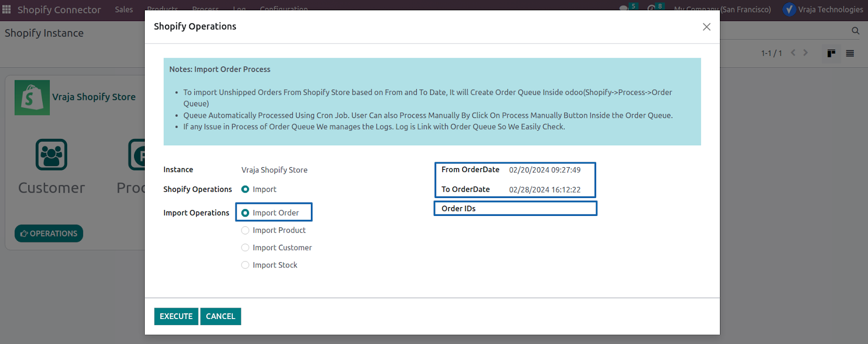Select the Import Product radio option

pos(245,230)
